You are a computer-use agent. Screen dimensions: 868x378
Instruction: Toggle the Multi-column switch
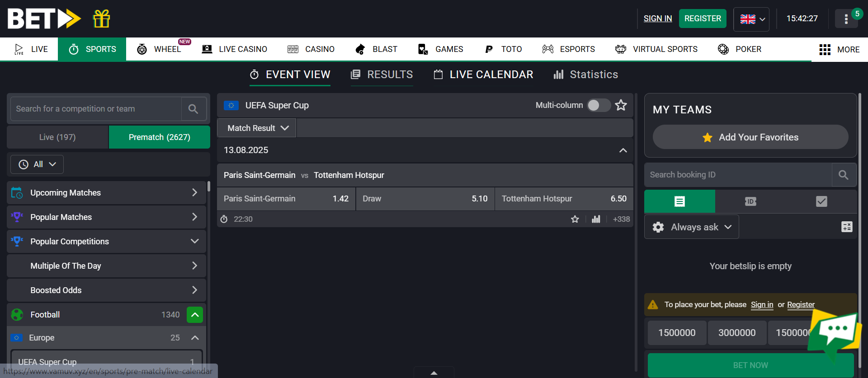point(599,105)
